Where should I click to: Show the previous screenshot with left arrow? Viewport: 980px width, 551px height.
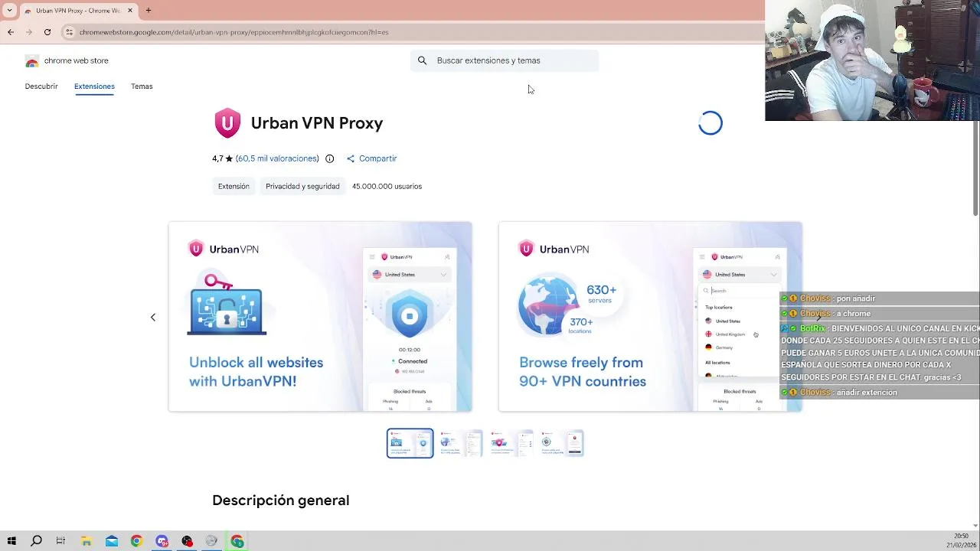pos(153,317)
